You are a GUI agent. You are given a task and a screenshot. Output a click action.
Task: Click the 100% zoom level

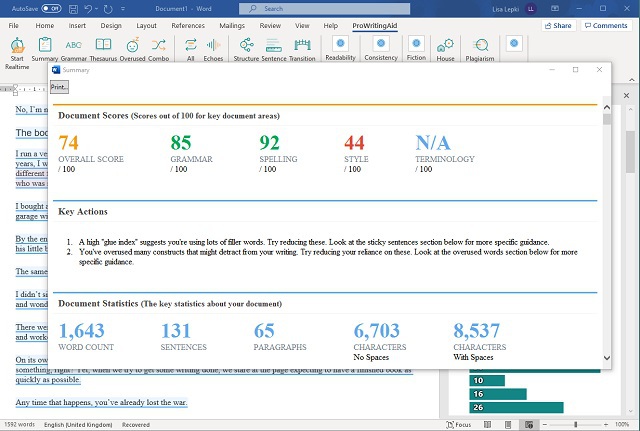[x=622, y=424]
